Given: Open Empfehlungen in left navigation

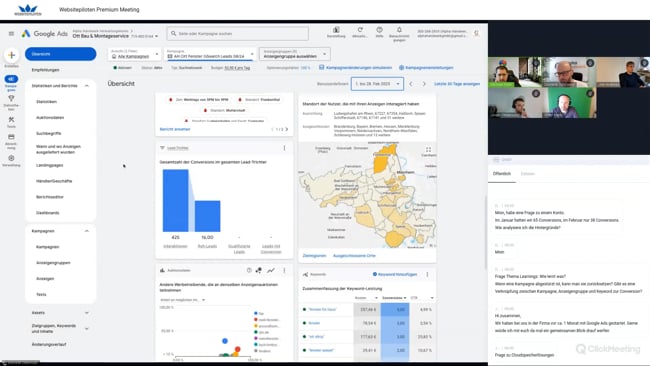Looking at the screenshot, I should (46, 70).
